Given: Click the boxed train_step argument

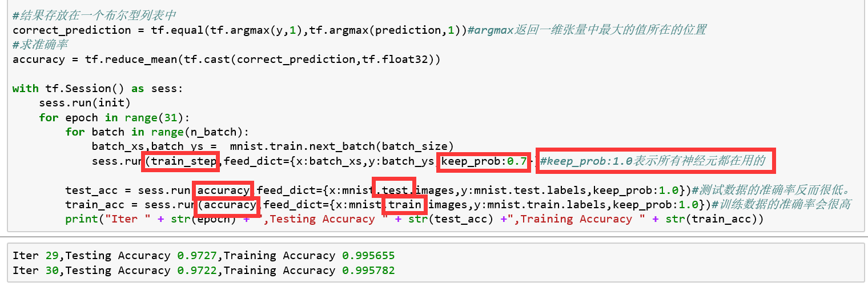Looking at the screenshot, I should tap(180, 161).
